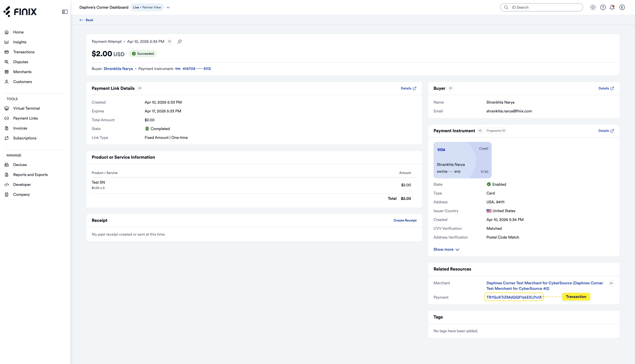Open buyer Shrankhla Narya link in header

[x=118, y=69]
